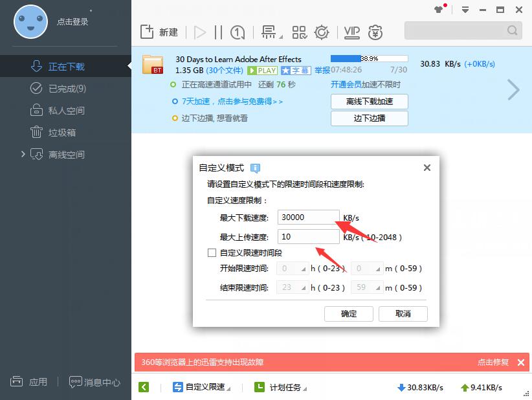Viewport: 532px width, 400px height.
Task: Open the VIP membership icon
Action: coord(352,32)
